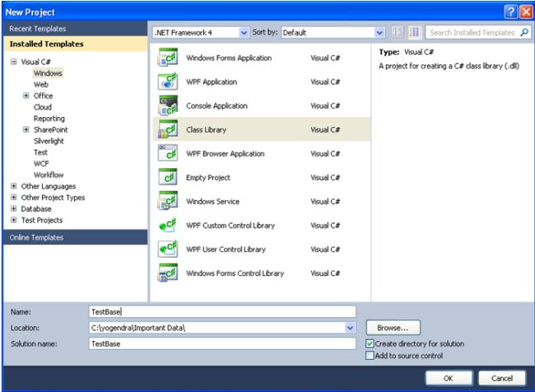This screenshot has height=392, width=535.
Task: Expand the Other Project Types node
Action: [x=14, y=198]
